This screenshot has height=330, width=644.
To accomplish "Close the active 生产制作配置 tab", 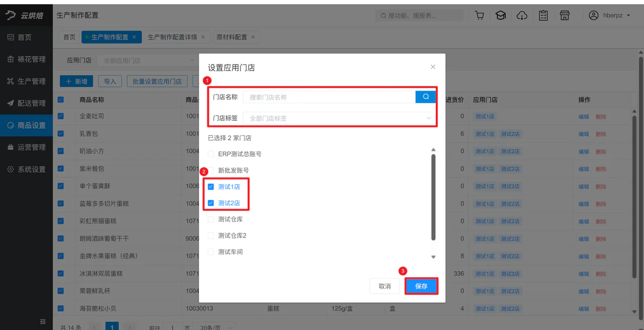I will [134, 37].
